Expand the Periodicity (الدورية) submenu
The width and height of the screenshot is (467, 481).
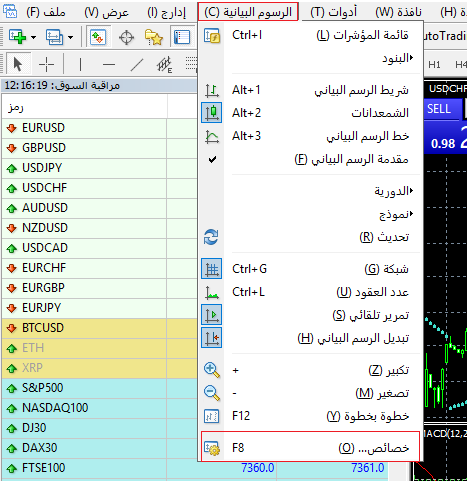[x=311, y=191]
